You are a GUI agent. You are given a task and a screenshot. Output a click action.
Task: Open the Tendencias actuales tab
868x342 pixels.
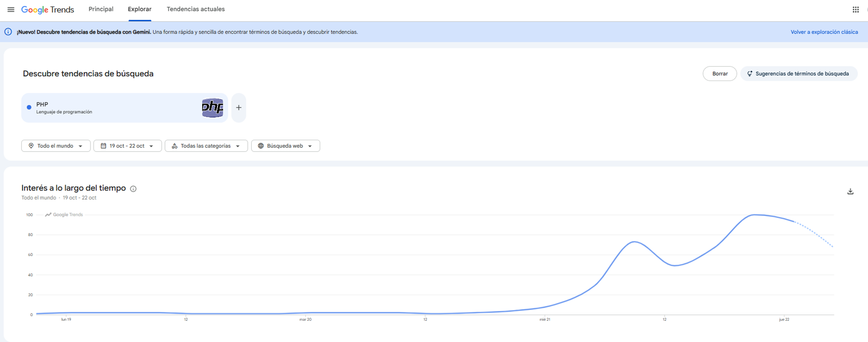pyautogui.click(x=196, y=9)
